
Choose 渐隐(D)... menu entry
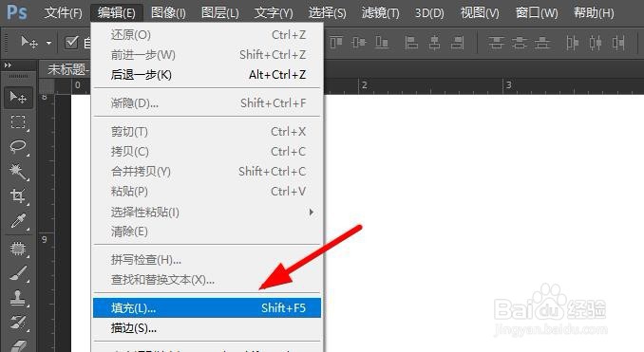(207, 103)
